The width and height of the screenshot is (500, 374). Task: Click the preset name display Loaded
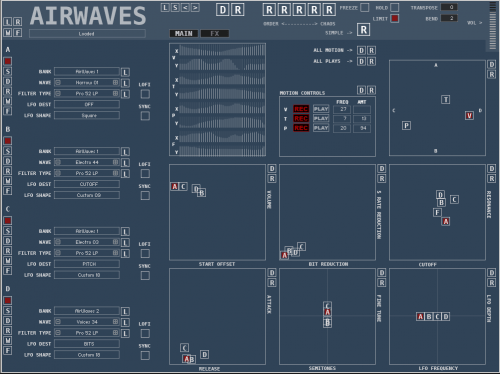click(x=87, y=34)
